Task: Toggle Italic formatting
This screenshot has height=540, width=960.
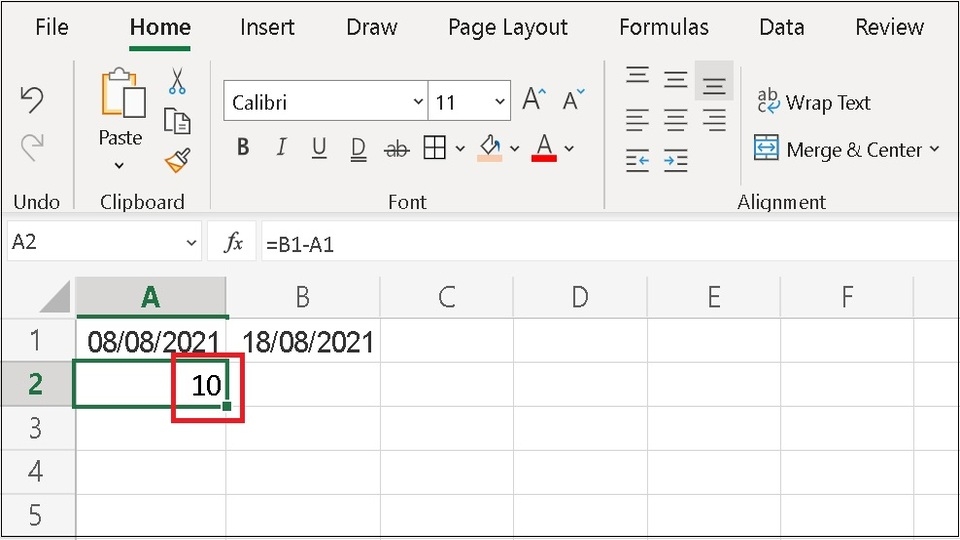Action: point(281,148)
